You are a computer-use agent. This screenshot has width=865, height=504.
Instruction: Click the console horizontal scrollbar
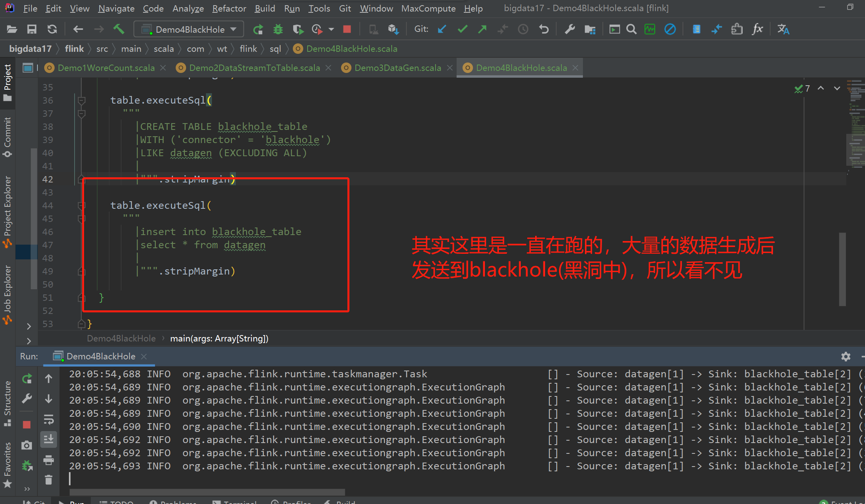[207, 492]
